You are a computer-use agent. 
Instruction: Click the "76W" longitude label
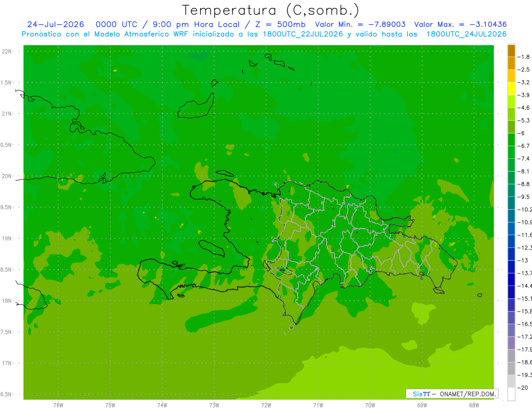tap(58, 405)
